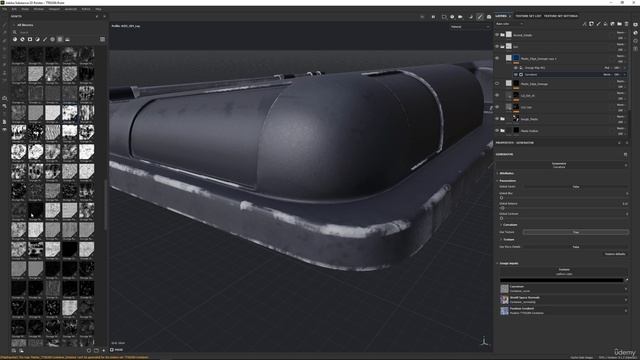
Task: Add a fill layer with bucket icon
Action: point(605,24)
